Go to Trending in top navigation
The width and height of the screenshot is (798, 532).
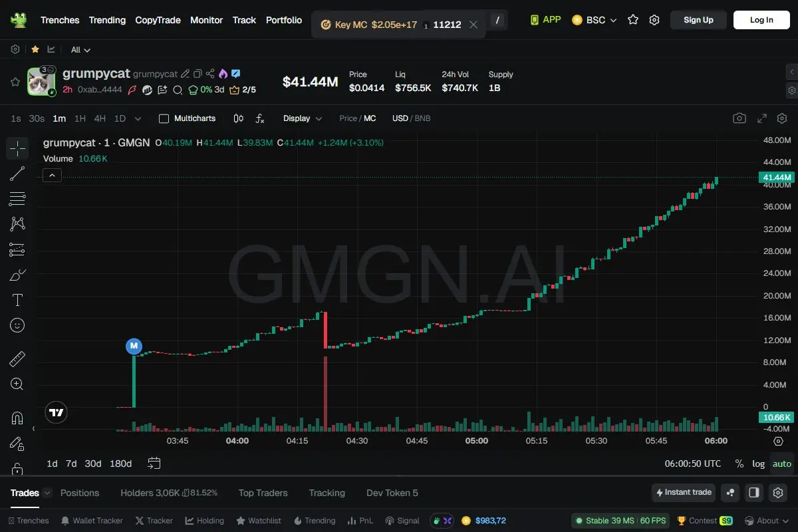pos(107,20)
